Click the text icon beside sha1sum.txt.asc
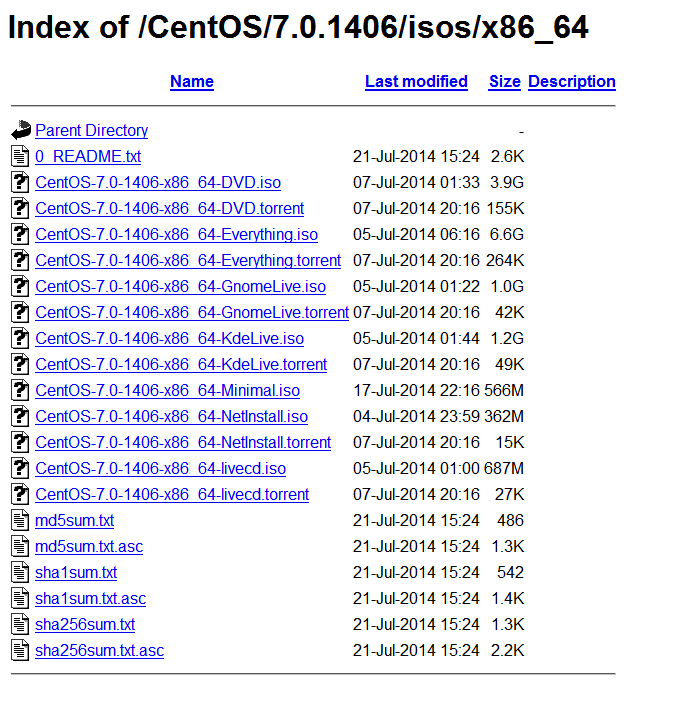Image resolution: width=688 pixels, height=703 pixels. coord(20,598)
